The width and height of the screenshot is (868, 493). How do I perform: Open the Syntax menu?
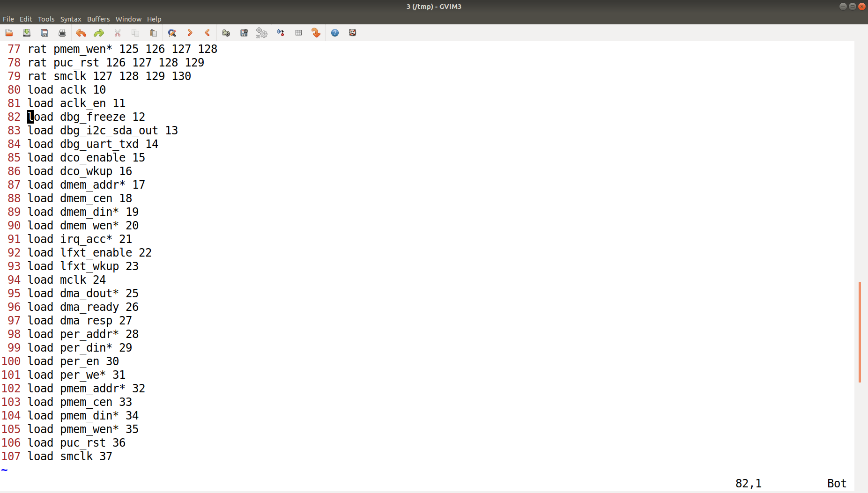pyautogui.click(x=70, y=19)
